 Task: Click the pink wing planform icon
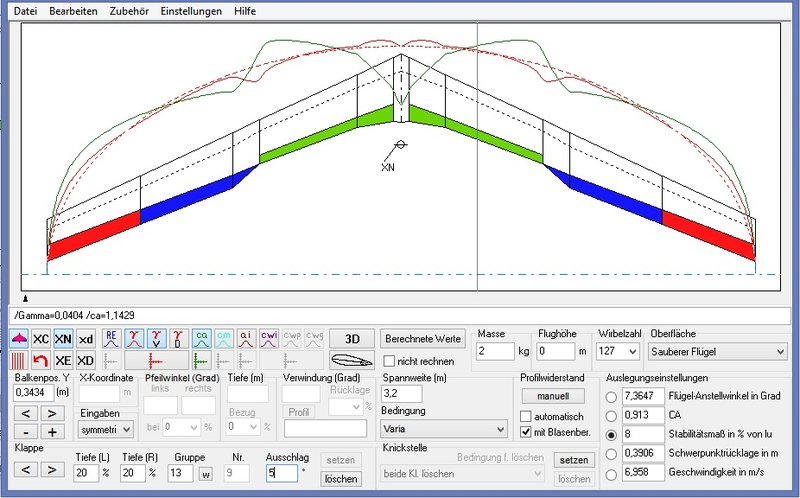pyautogui.click(x=19, y=339)
